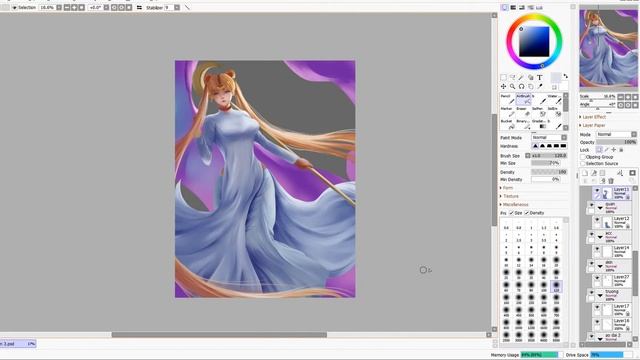
Task: Switch to the document tab at bottom
Action: click(18, 344)
